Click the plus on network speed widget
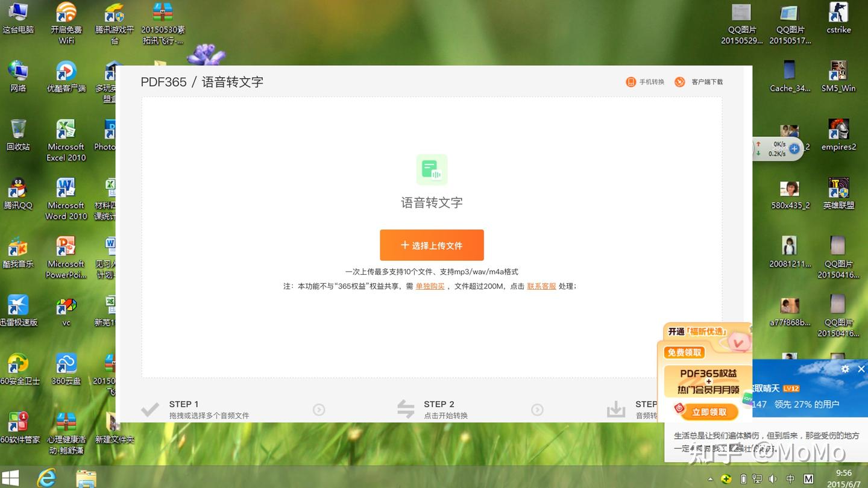The image size is (868, 488). 794,148
